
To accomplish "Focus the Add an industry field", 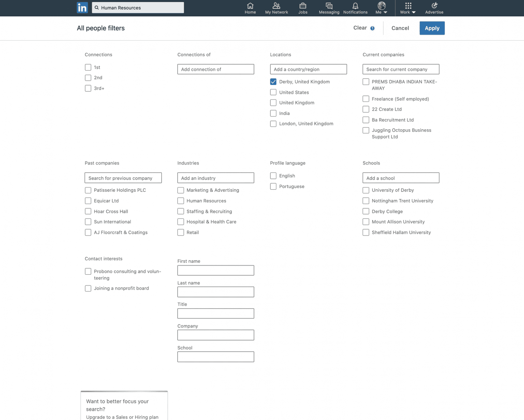I will pyautogui.click(x=216, y=178).
